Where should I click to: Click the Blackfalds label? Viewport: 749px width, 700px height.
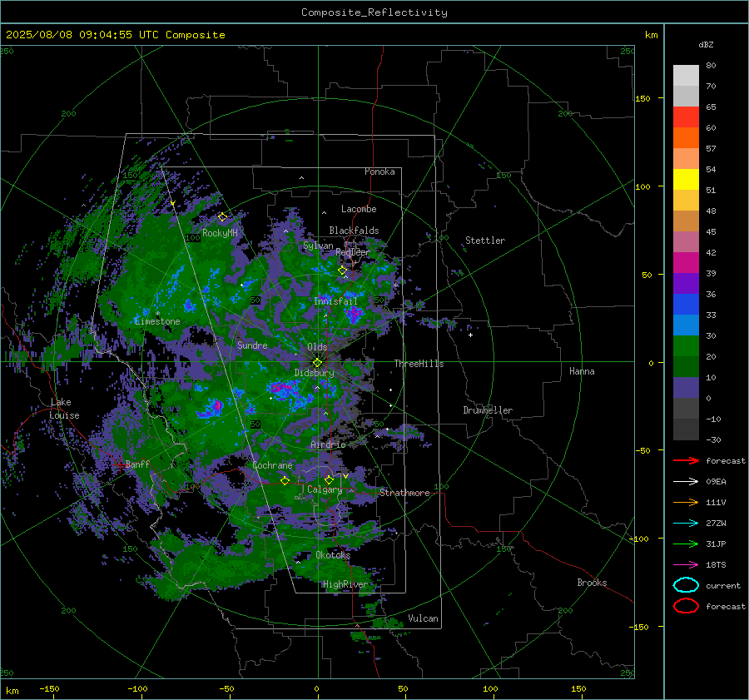click(x=354, y=231)
